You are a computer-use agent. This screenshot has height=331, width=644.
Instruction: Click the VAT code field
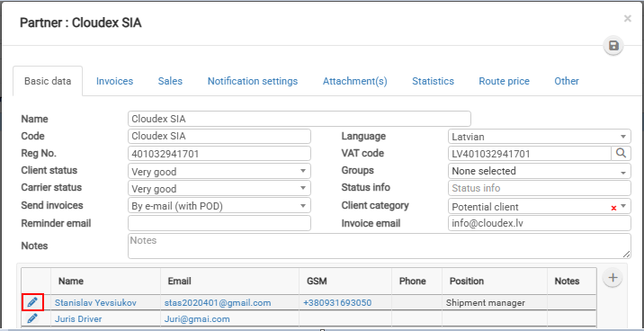pos(530,154)
